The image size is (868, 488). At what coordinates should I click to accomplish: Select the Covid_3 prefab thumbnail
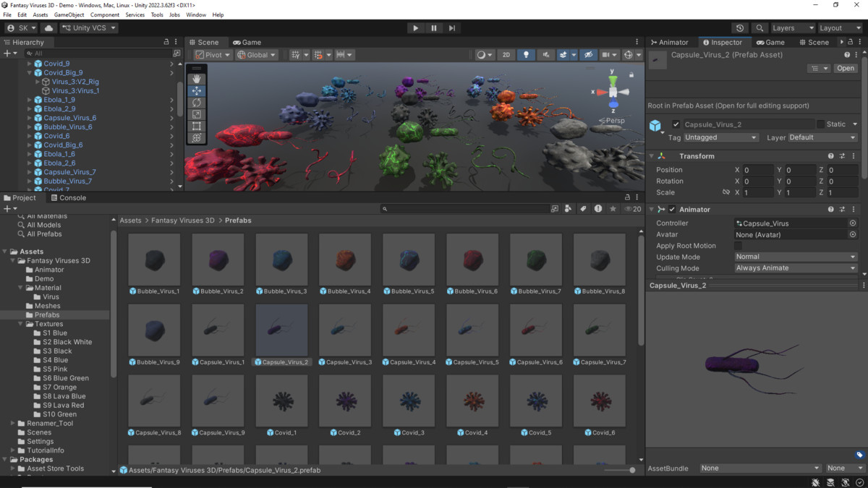click(409, 401)
